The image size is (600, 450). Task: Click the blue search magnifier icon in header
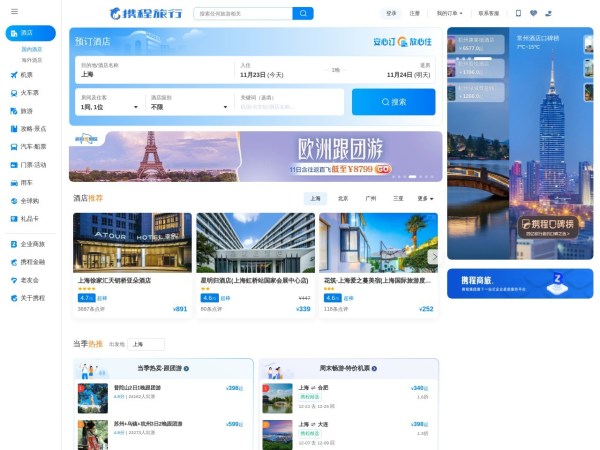pos(302,14)
